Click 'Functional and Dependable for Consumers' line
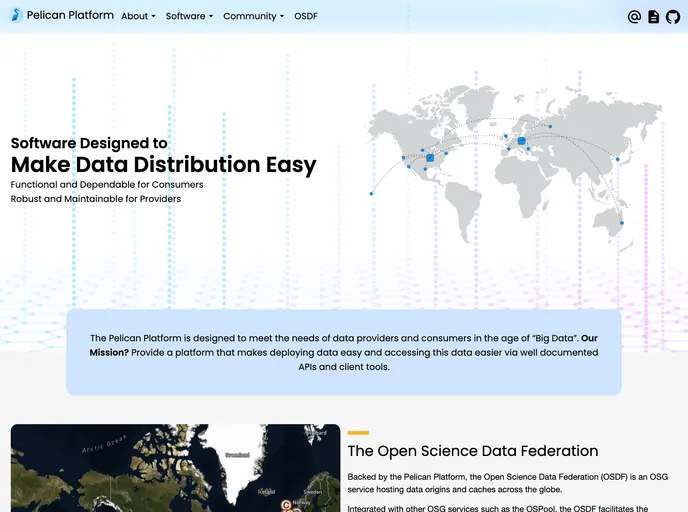This screenshot has width=688, height=512. [x=107, y=185]
